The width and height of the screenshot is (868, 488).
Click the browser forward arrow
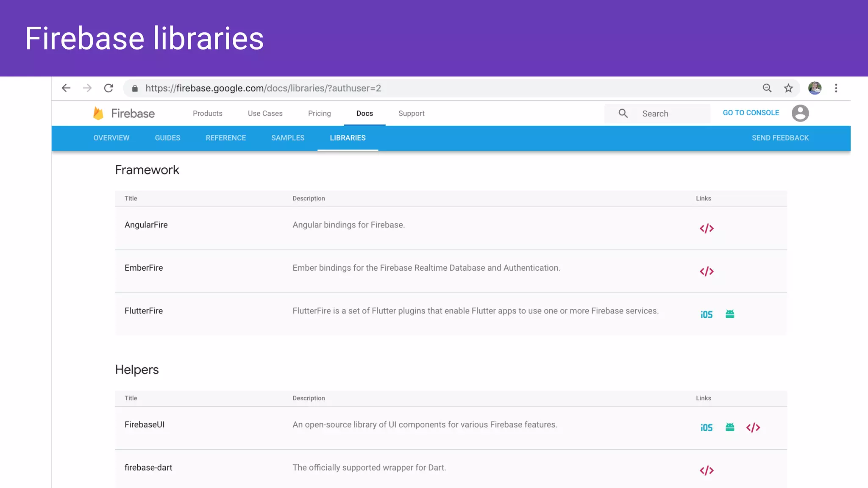click(87, 88)
